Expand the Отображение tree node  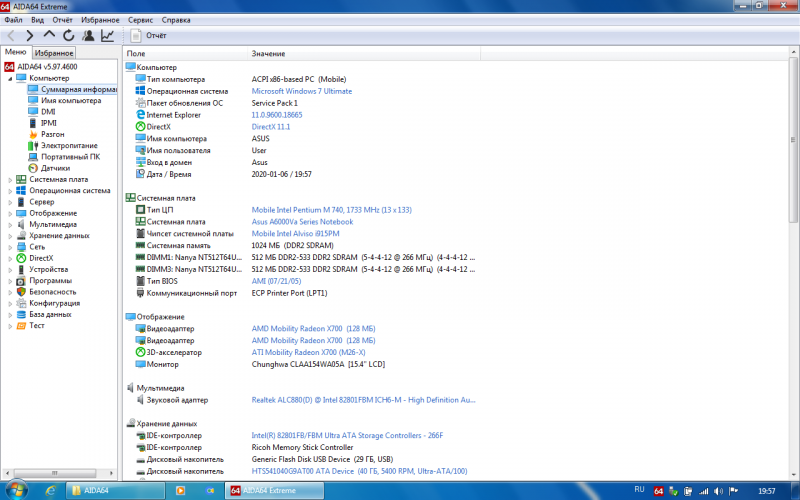coord(10,213)
